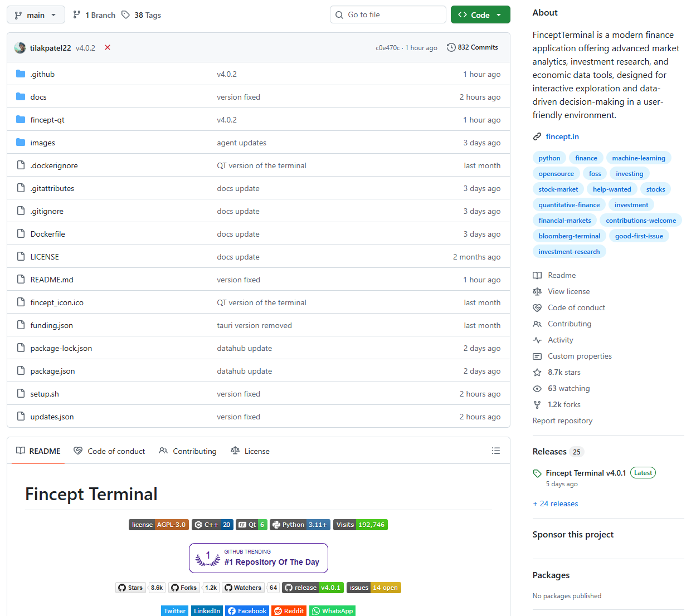Viewport: 696px width, 616px height.
Task: Open the 'tauri version removed' commit message
Action: [254, 325]
